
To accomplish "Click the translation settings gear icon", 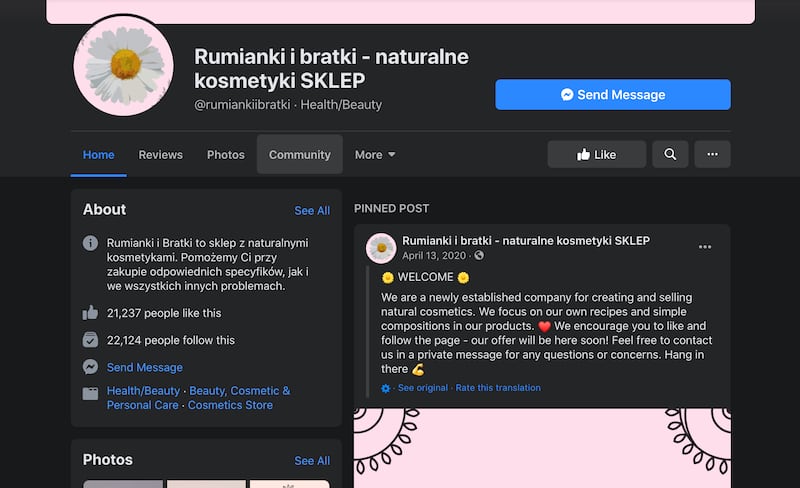I will (x=386, y=388).
